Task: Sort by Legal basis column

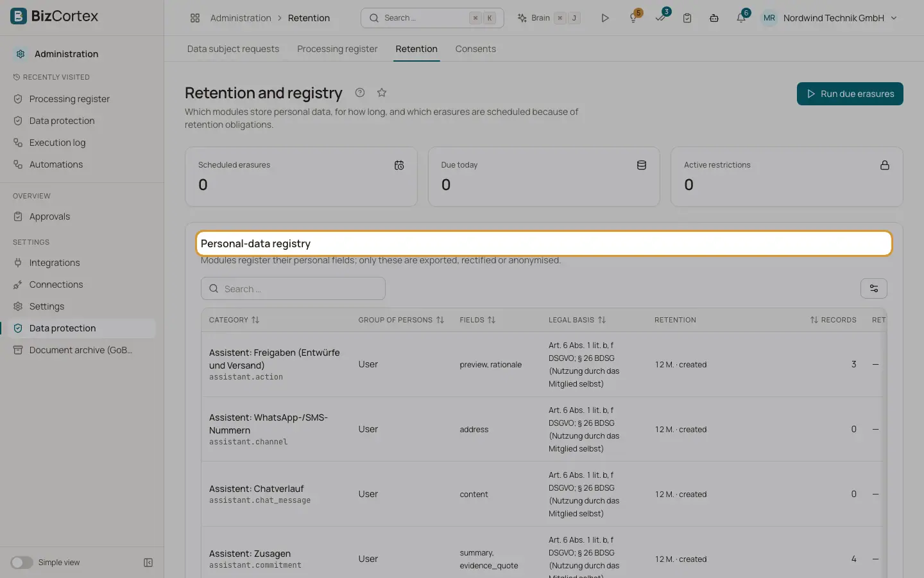Action: [x=577, y=320]
